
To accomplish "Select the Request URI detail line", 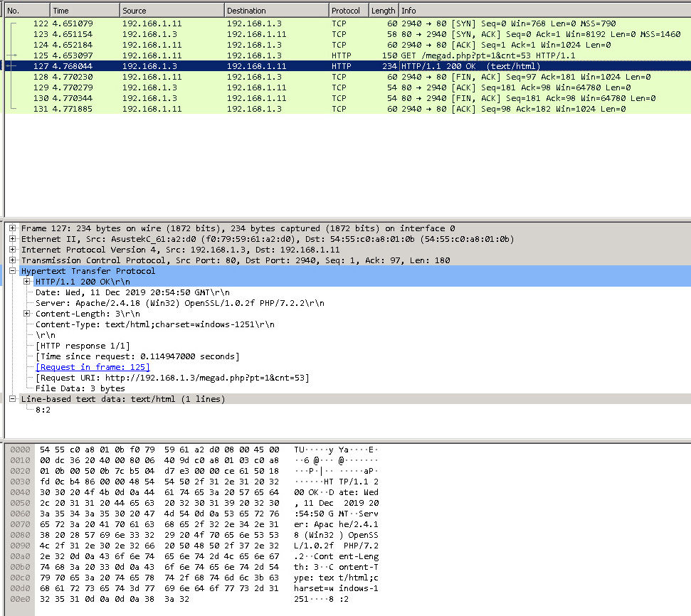I will [172, 378].
